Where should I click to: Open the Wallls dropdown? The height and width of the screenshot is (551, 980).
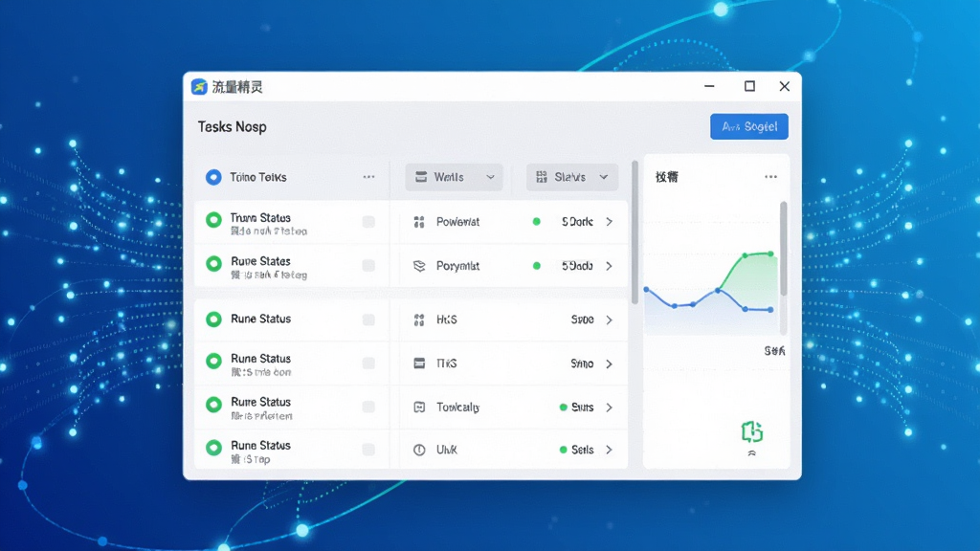pos(455,177)
